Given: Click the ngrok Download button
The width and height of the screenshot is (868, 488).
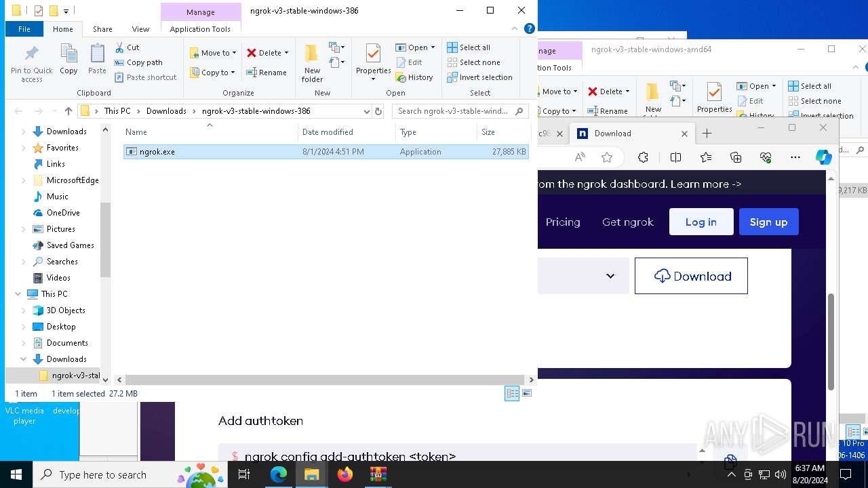Looking at the screenshot, I should pyautogui.click(x=691, y=276).
